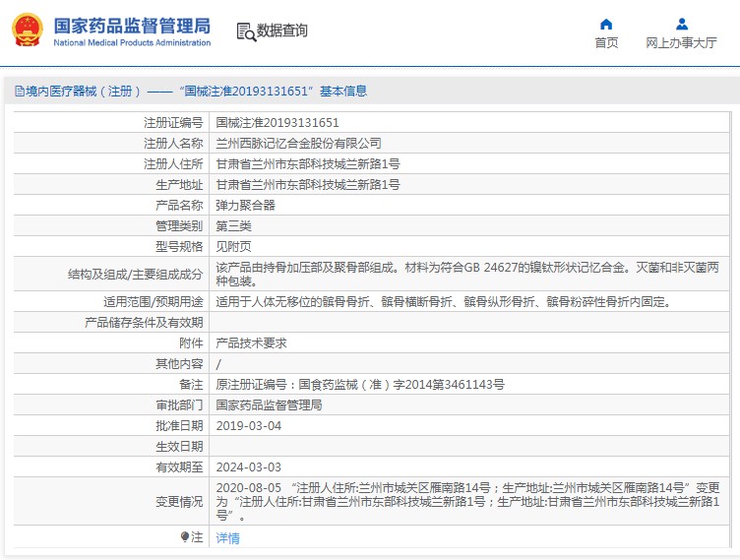
Task: Click approval date 2019-03-04
Action: [249, 426]
